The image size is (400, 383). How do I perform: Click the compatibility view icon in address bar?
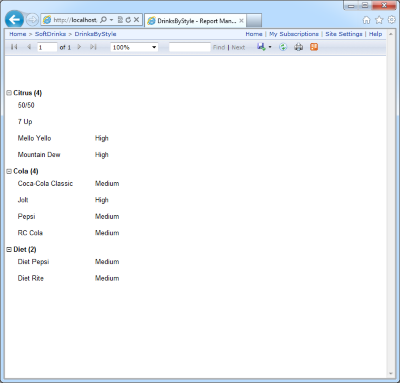(x=120, y=20)
